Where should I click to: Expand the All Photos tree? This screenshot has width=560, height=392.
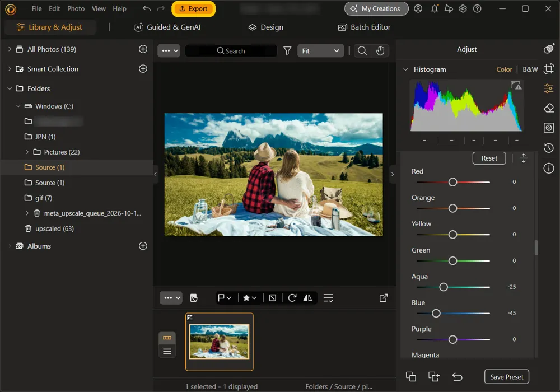[x=10, y=49]
